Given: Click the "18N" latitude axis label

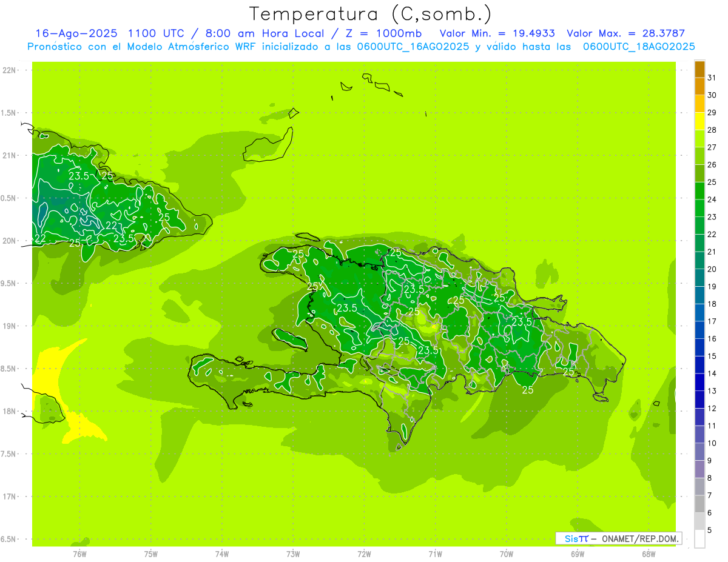Looking at the screenshot, I should click(10, 411).
